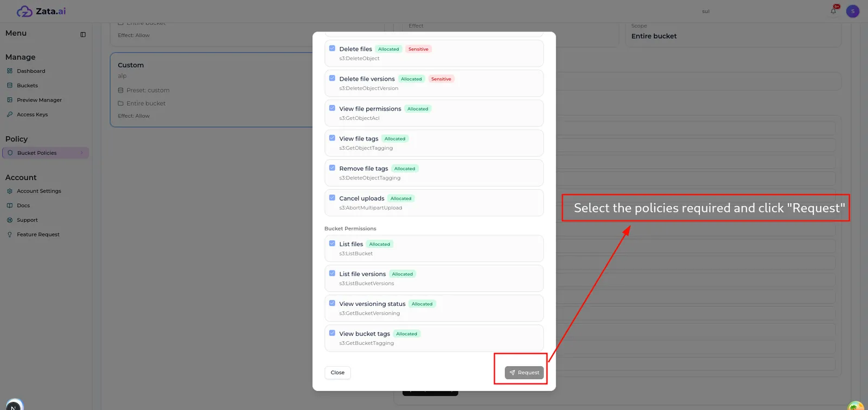868x410 pixels.
Task: Toggle the List file versions checkbox
Action: coord(332,273)
